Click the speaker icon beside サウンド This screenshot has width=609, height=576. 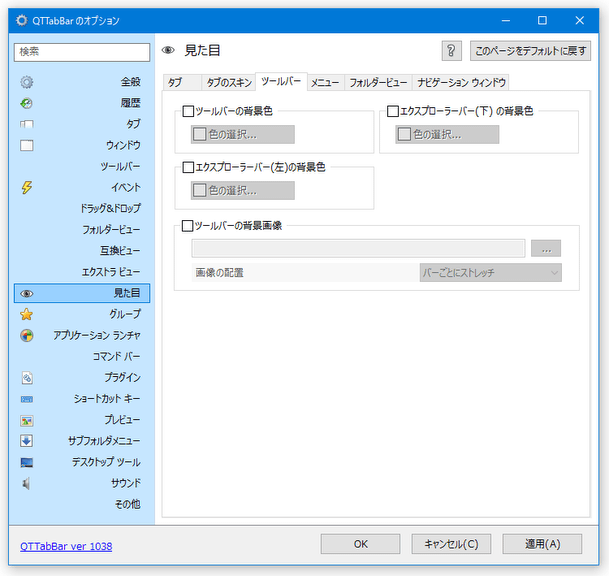coord(26,484)
